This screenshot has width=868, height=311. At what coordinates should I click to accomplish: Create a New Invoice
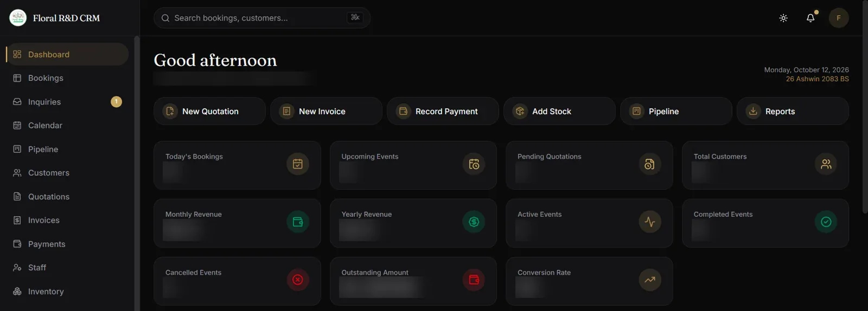pyautogui.click(x=326, y=111)
